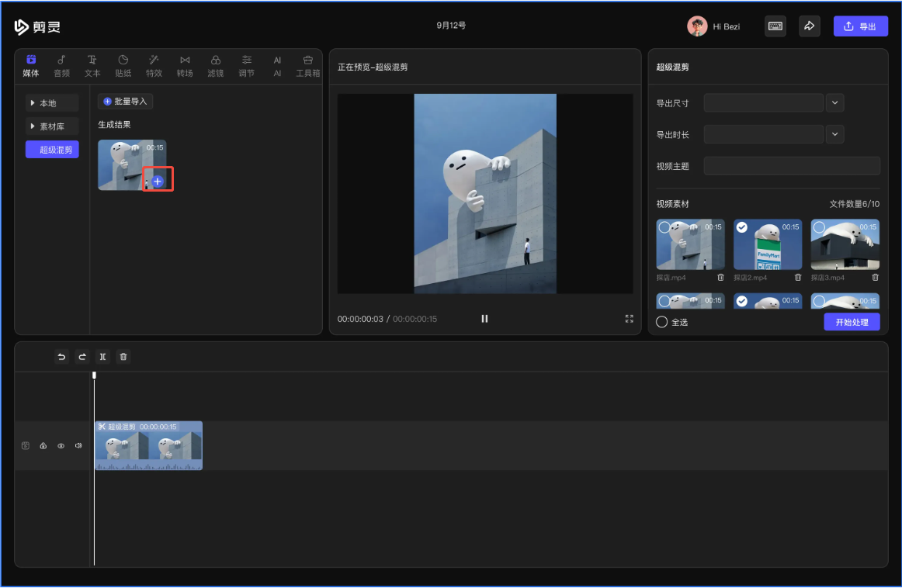Open the 导出时长 dropdown arrow
This screenshot has height=588, width=902.
pyautogui.click(x=834, y=134)
